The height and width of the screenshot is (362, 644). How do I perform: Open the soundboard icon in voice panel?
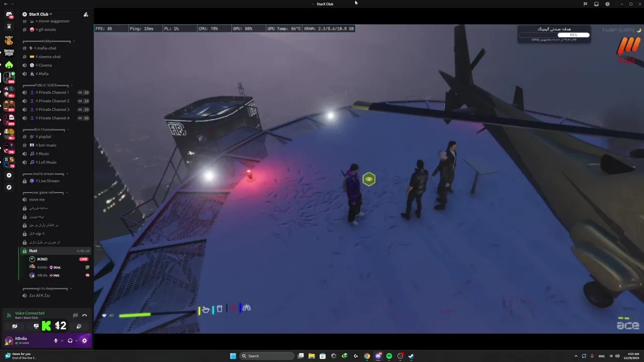pos(79,326)
